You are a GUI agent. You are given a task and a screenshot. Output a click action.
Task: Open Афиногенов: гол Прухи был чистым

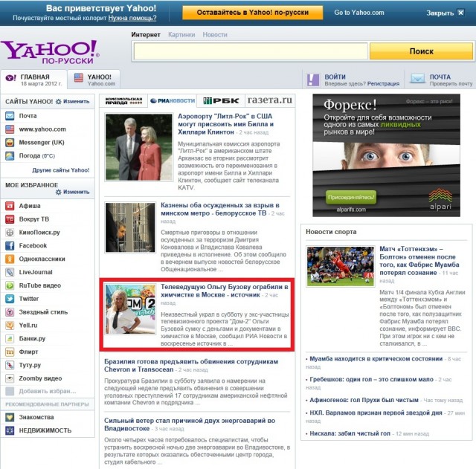[364, 400]
